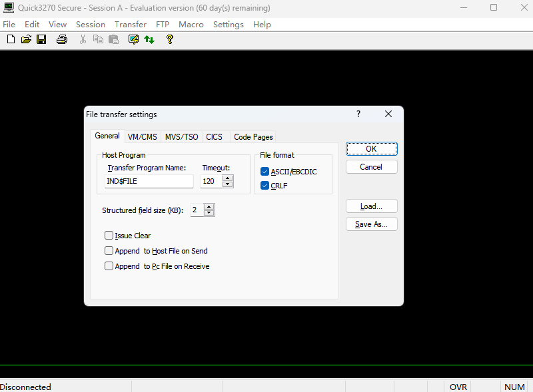Switch to the VM/CMS tab

coord(143,137)
